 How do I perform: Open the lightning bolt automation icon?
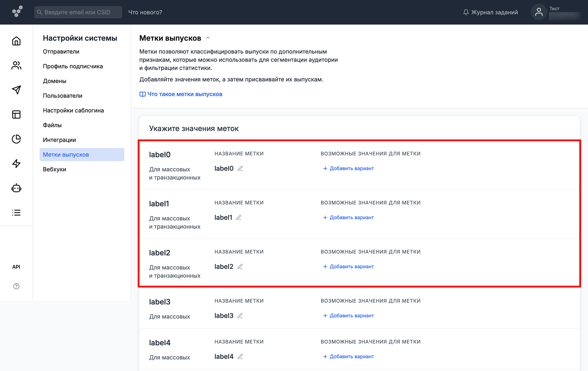pos(16,163)
